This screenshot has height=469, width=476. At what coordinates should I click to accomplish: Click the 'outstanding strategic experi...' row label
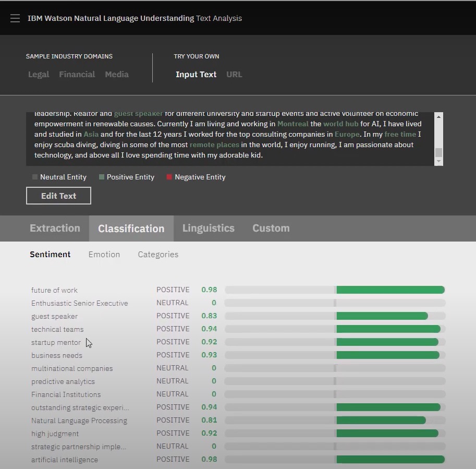[80, 407]
